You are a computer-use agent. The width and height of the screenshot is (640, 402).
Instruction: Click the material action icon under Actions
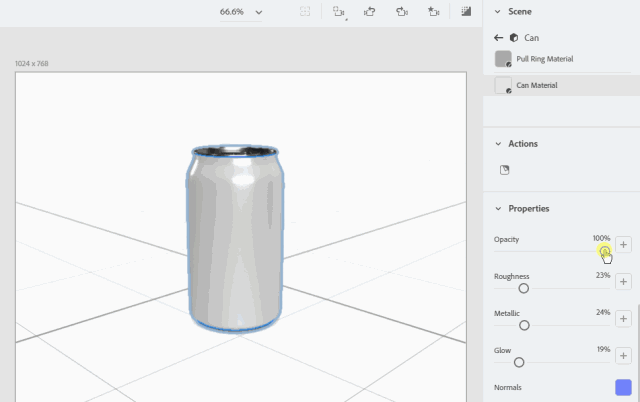coord(505,170)
